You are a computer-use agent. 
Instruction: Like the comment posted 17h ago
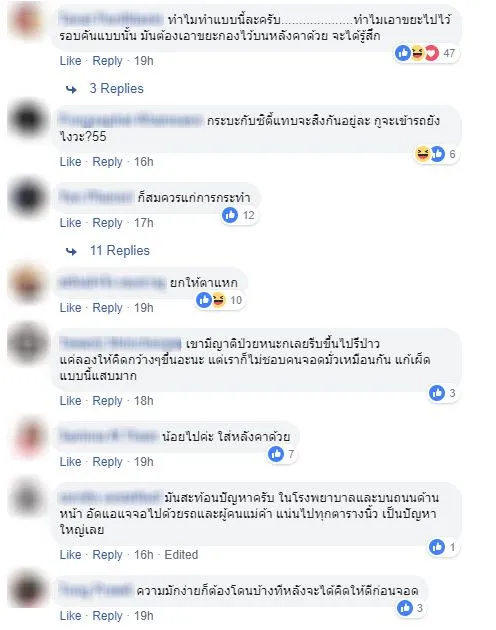pos(70,223)
